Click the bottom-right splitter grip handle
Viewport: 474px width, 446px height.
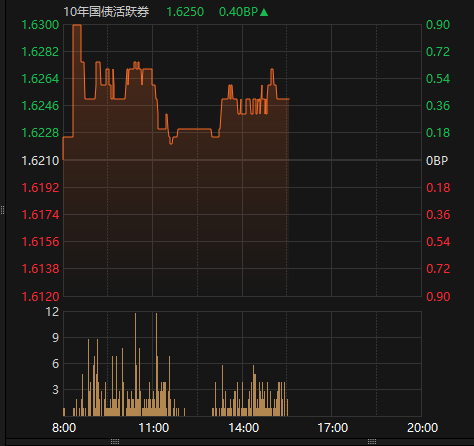pos(372,442)
